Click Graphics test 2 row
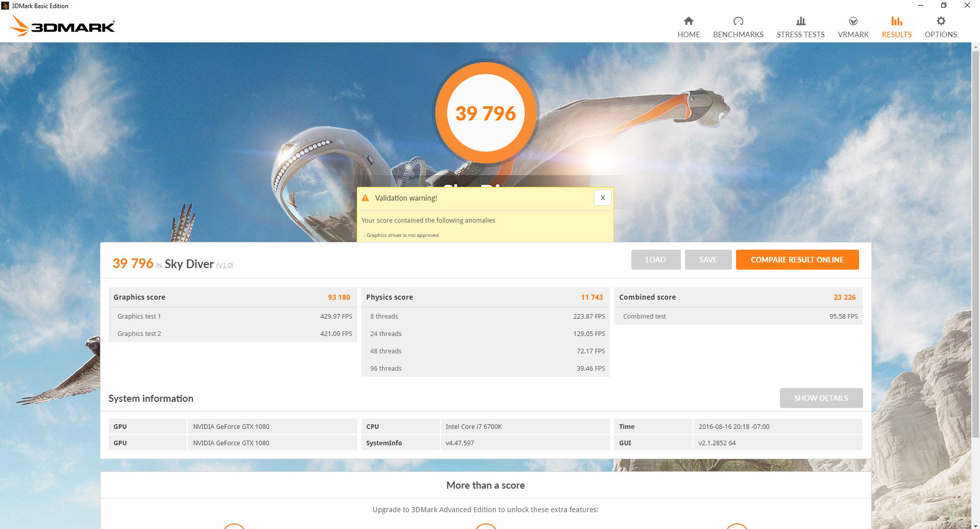 pyautogui.click(x=233, y=333)
